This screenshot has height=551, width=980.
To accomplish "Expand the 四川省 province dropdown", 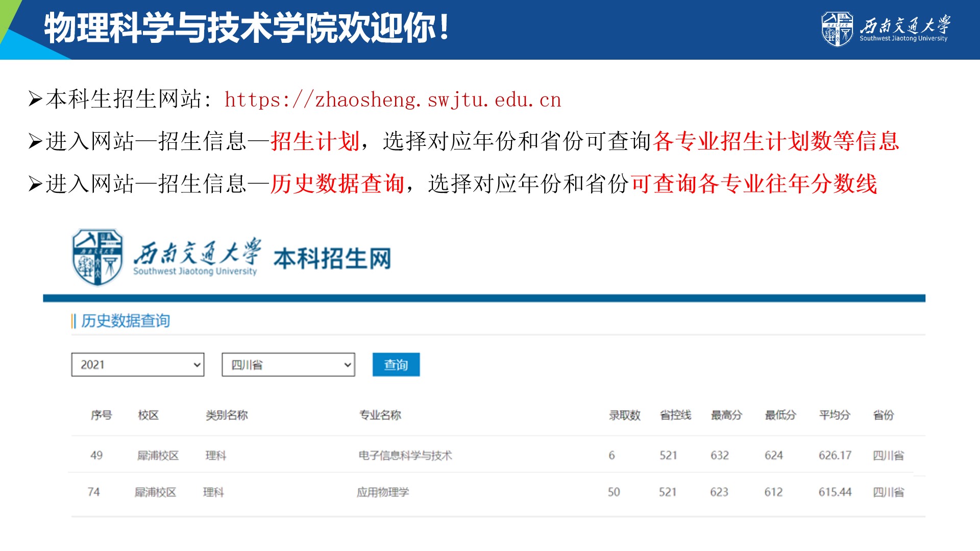I will [x=288, y=365].
